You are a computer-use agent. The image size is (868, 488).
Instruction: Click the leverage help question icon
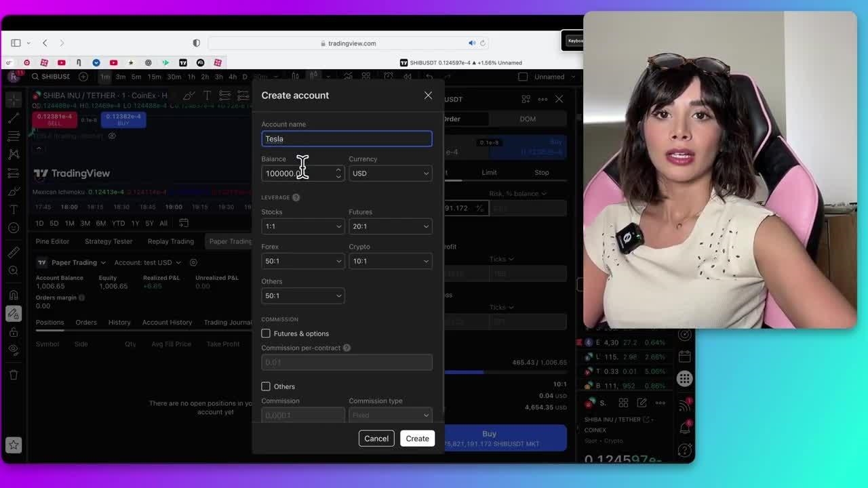296,197
